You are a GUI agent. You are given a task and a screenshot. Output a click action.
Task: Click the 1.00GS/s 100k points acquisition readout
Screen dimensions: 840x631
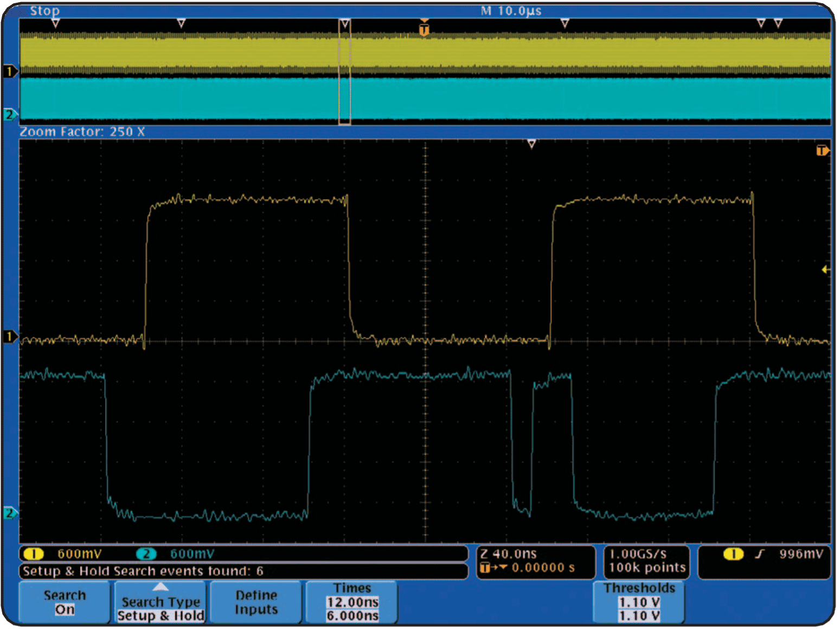(x=646, y=562)
